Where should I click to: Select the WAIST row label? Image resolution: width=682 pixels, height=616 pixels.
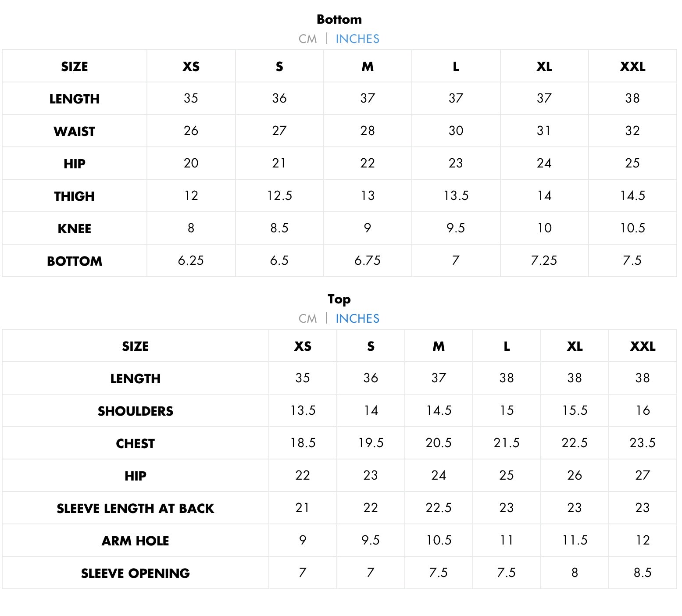(x=74, y=132)
